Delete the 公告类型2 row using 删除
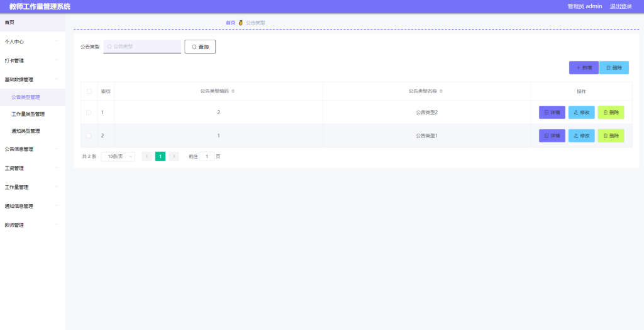This screenshot has width=644, height=330. [611, 112]
